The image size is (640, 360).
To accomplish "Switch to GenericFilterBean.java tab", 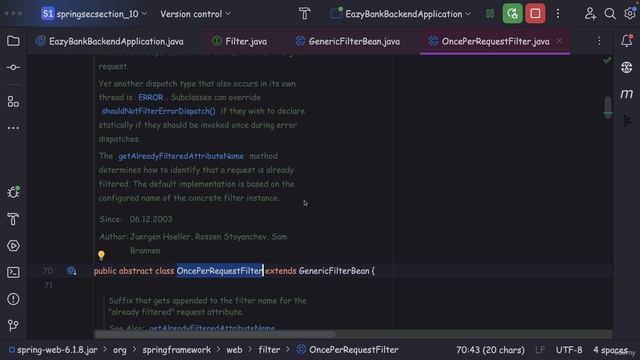I will point(348,41).
